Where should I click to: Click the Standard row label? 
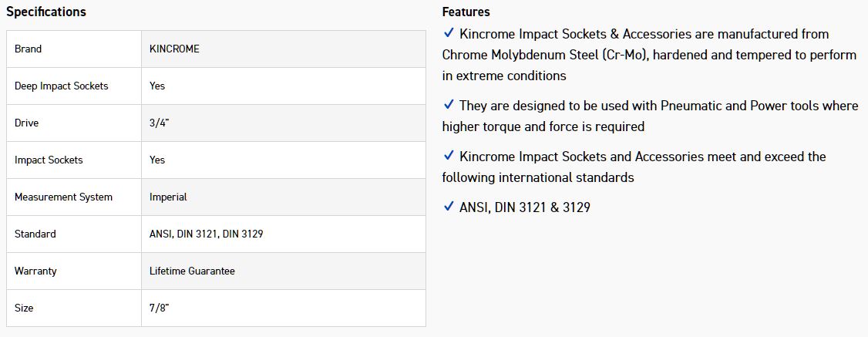pyautogui.click(x=35, y=234)
